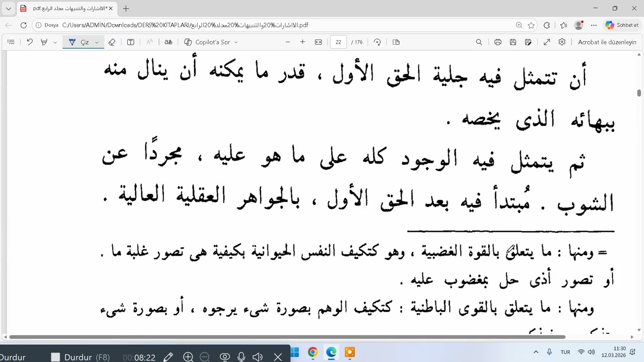
Task: Add page to favorites star icon
Action: click(x=531, y=25)
